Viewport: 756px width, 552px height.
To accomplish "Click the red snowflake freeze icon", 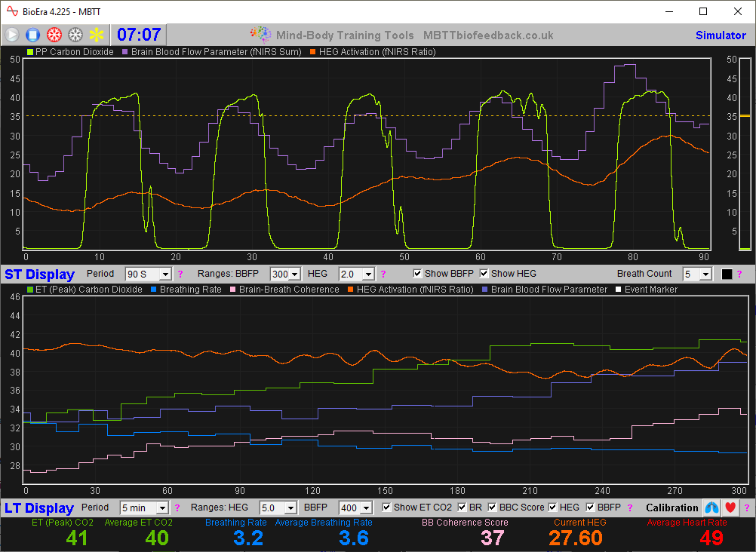I will click(x=53, y=34).
